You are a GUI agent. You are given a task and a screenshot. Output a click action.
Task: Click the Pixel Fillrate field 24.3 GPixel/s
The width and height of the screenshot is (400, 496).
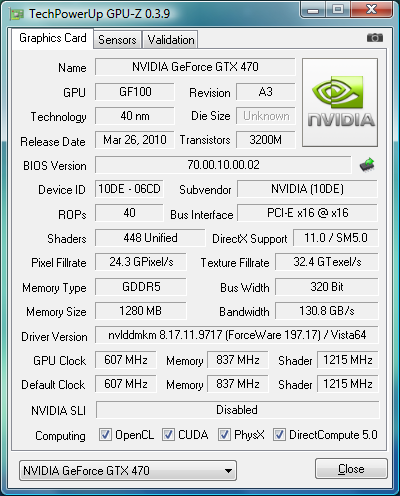coord(141,262)
